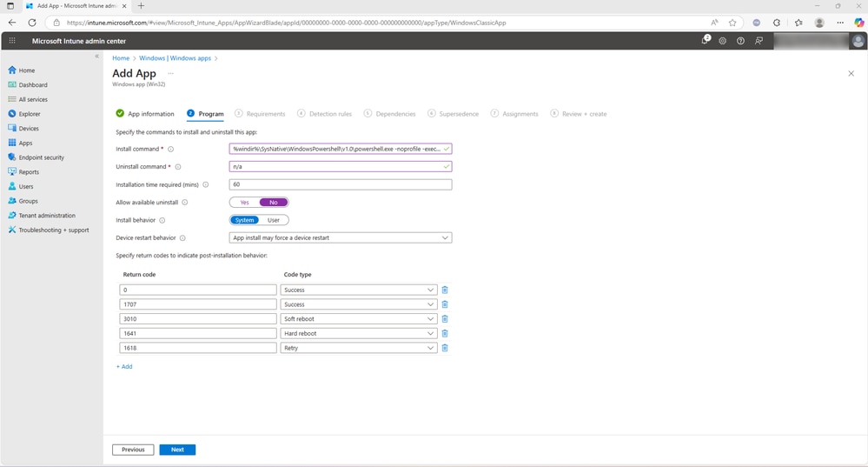Add a new return code row
868x467 pixels.
point(124,366)
